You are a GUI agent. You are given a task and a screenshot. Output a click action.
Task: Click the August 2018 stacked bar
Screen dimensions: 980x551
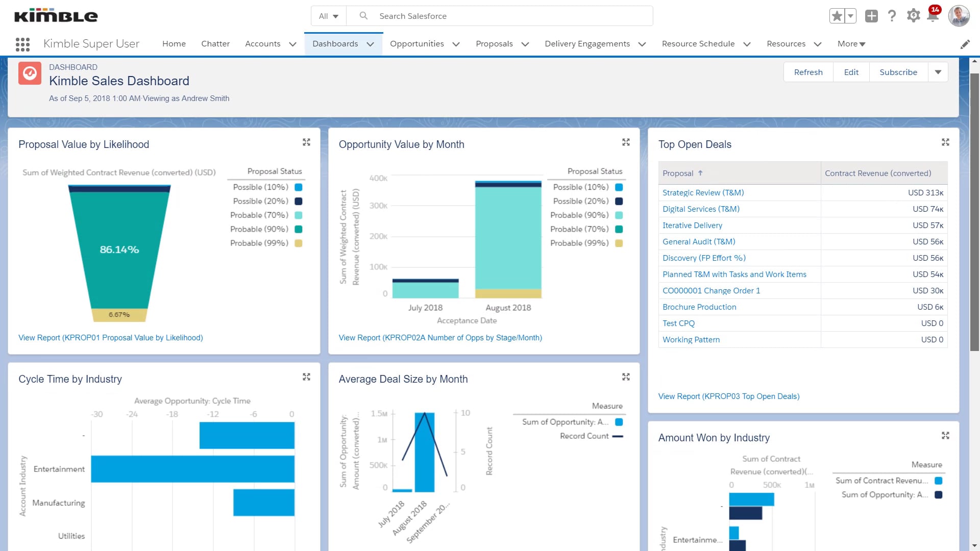[508, 239]
